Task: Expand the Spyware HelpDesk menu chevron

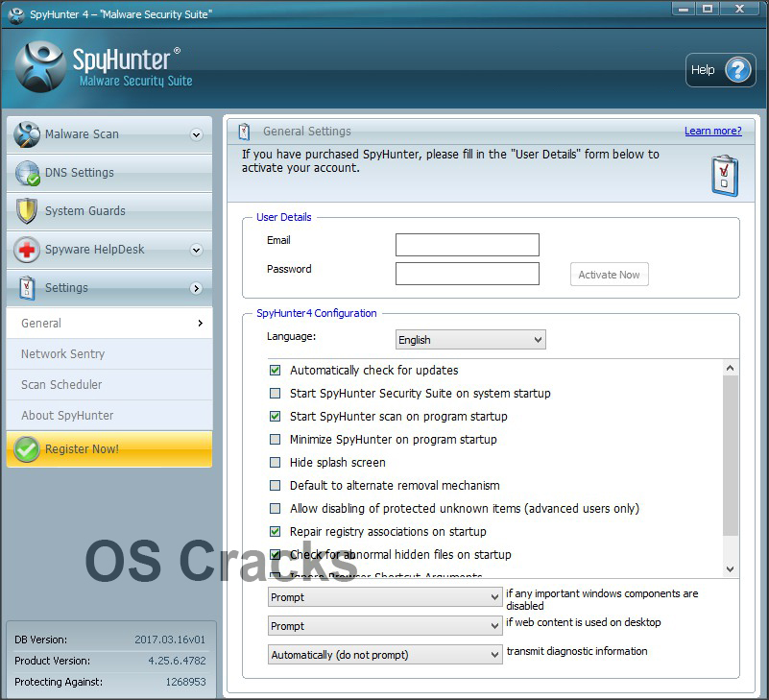Action: coord(196,251)
